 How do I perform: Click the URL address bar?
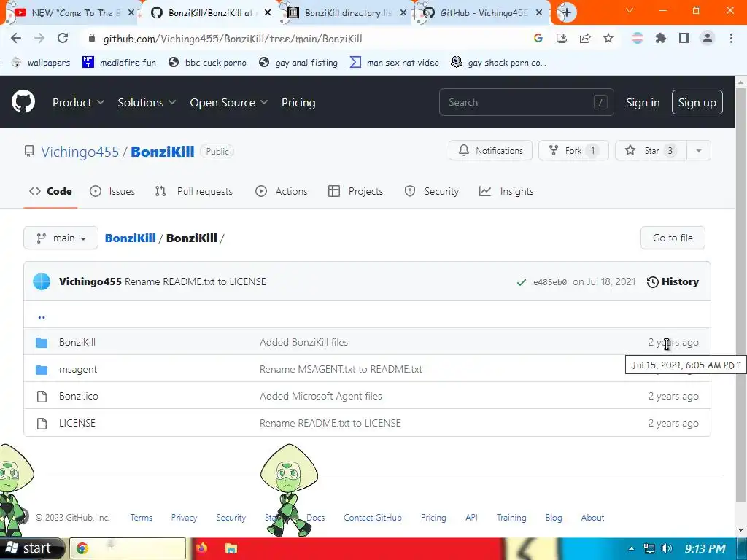tap(305, 39)
